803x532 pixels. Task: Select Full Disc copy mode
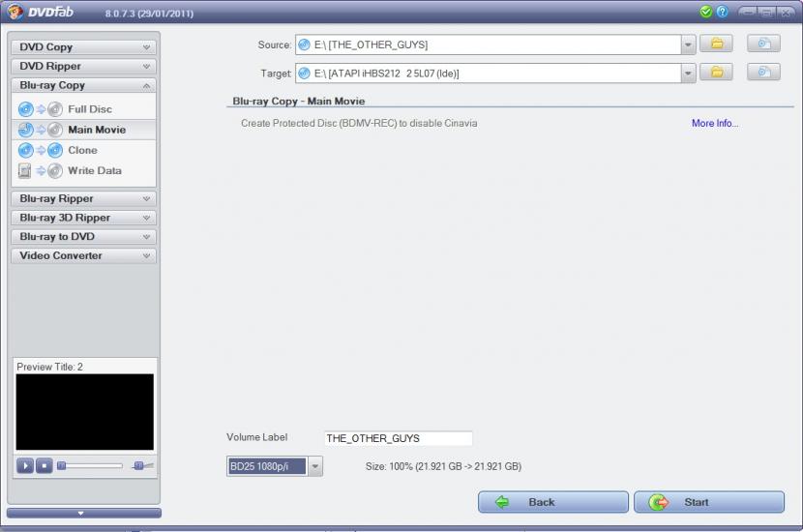(x=83, y=109)
